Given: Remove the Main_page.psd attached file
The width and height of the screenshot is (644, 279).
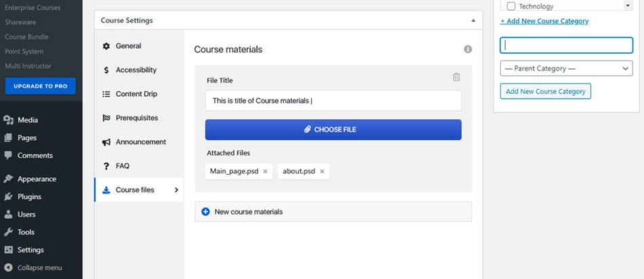Looking at the screenshot, I should tap(265, 171).
